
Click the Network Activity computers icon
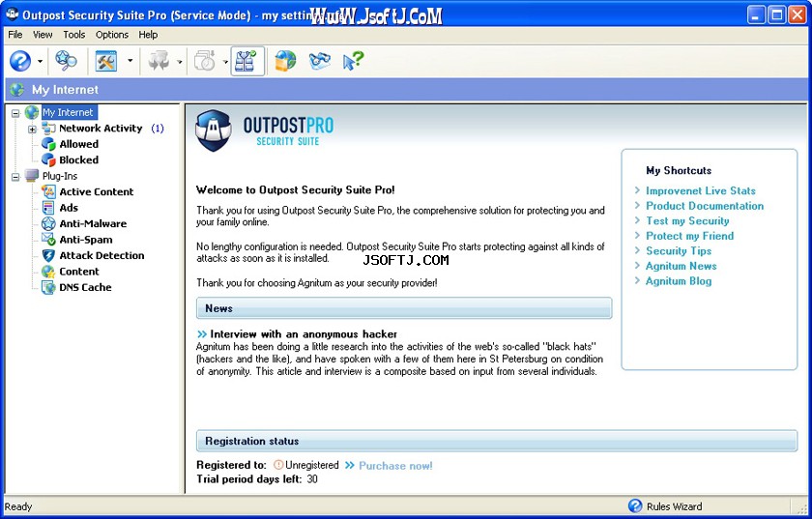(x=48, y=128)
